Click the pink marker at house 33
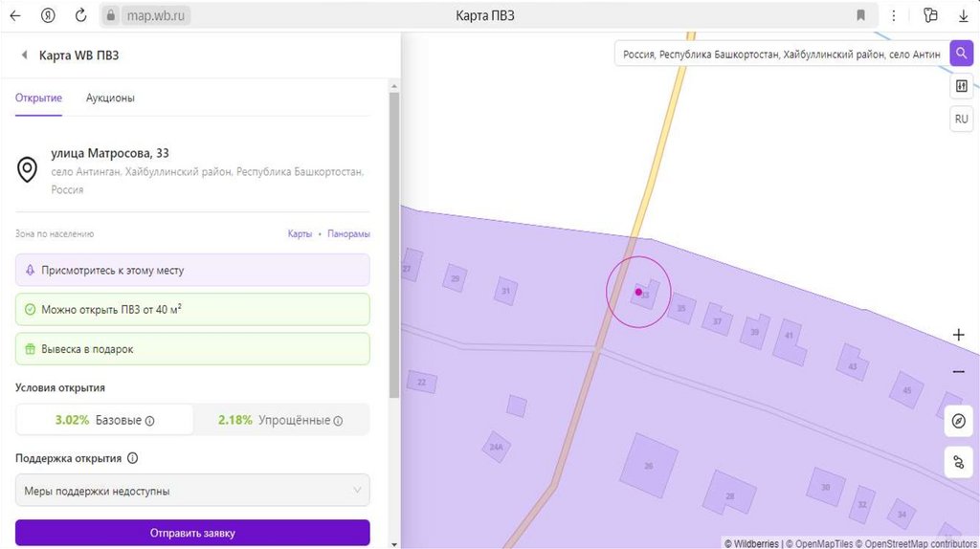 pos(638,292)
